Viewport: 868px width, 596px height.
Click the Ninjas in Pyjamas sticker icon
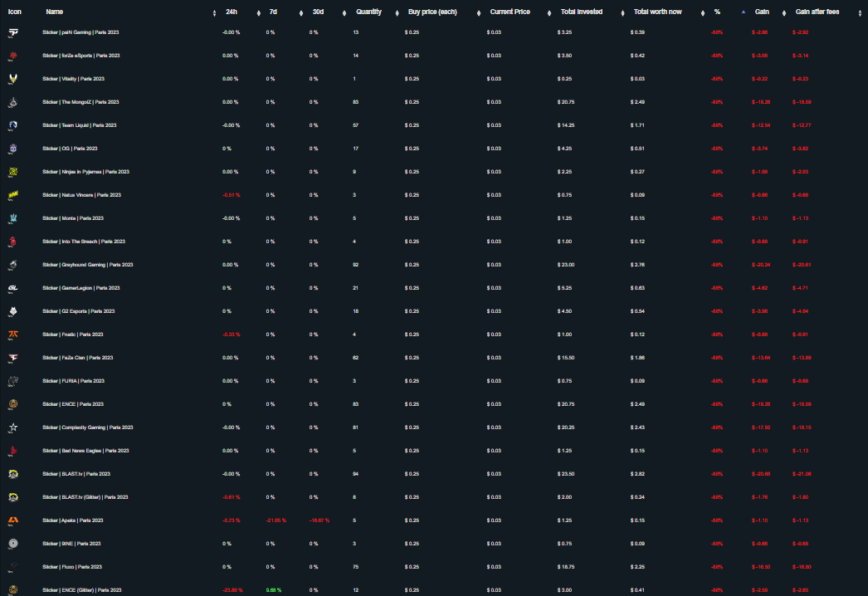(13, 173)
